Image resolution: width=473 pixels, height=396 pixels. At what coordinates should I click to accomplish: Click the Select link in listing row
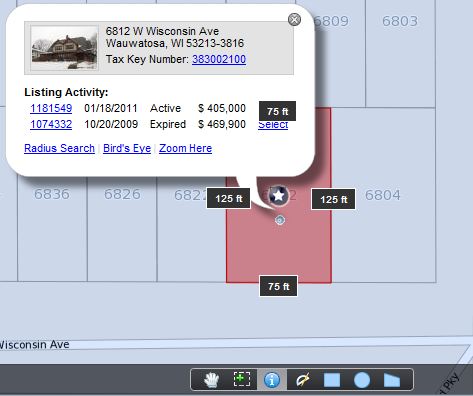click(x=273, y=125)
